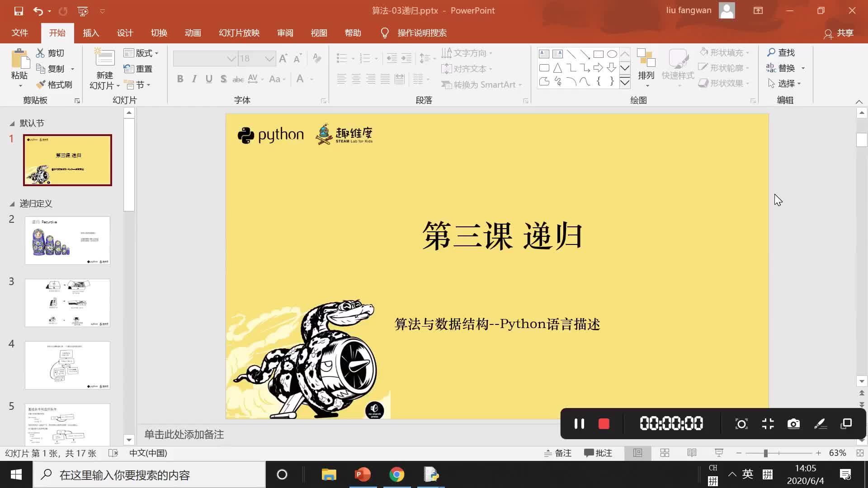Click the Find (查找) magnifier icon
868x488 pixels.
(x=771, y=52)
